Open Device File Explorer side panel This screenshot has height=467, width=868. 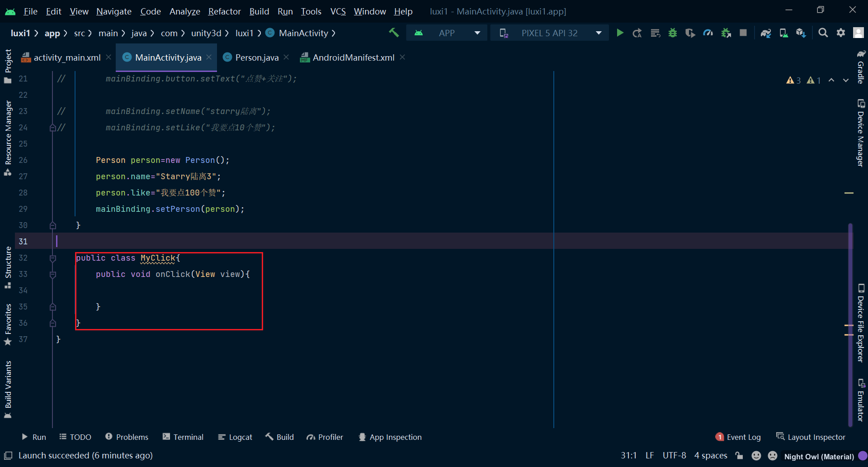click(x=861, y=323)
